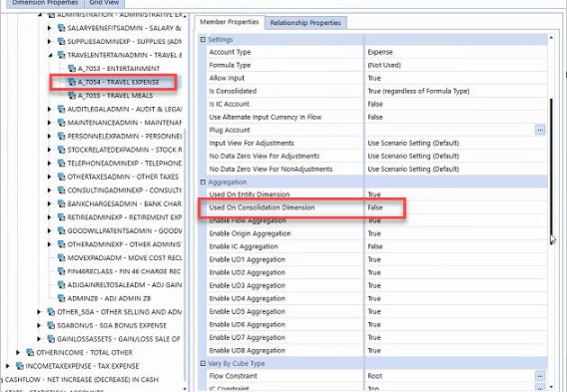Click the SALARYBENEFITSADMIN member icon
The image size is (567, 392).
(x=62, y=28)
